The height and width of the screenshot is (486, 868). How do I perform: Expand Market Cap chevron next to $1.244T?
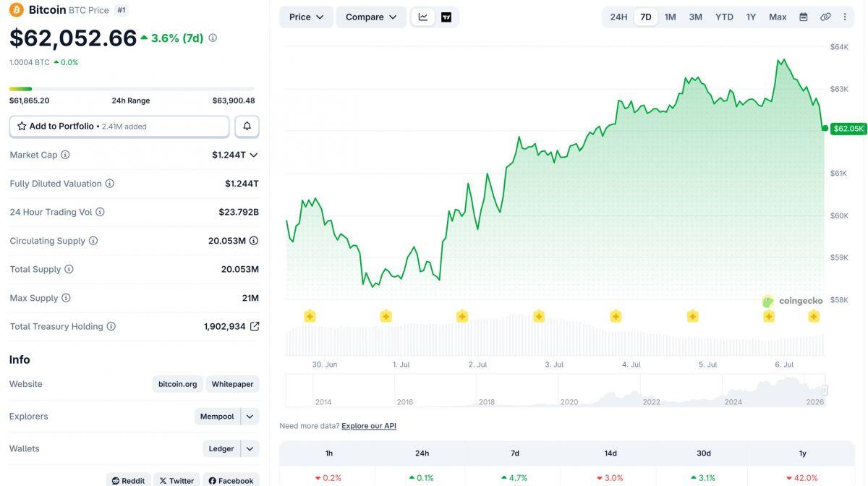(x=254, y=155)
